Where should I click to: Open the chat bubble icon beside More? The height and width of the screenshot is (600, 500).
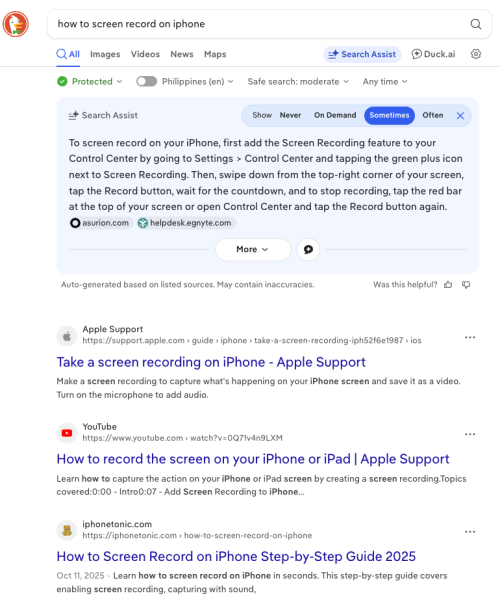pyautogui.click(x=308, y=249)
